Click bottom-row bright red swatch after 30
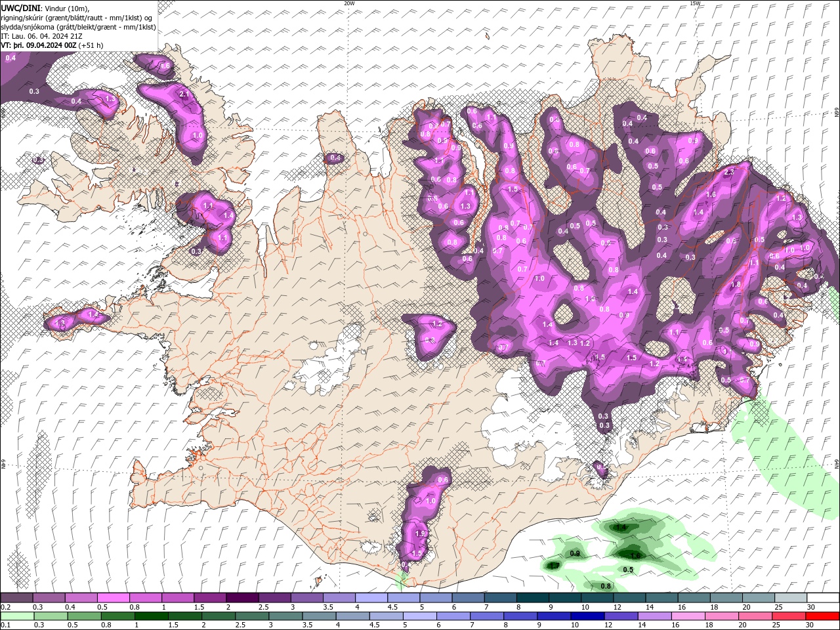This screenshot has height=630, width=840. [x=822, y=616]
